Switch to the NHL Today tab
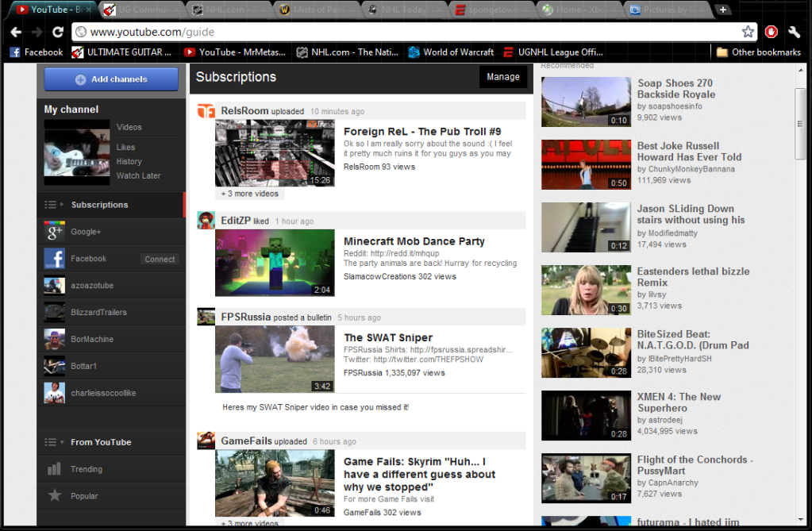Viewport: 812px width, 531px height. 405,10
